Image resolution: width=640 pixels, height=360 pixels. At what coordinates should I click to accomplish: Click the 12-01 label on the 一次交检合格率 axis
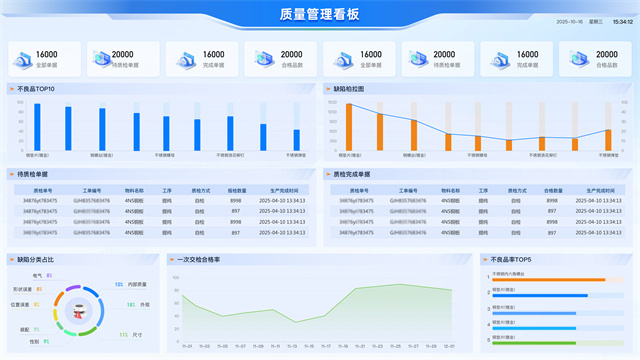point(449,346)
